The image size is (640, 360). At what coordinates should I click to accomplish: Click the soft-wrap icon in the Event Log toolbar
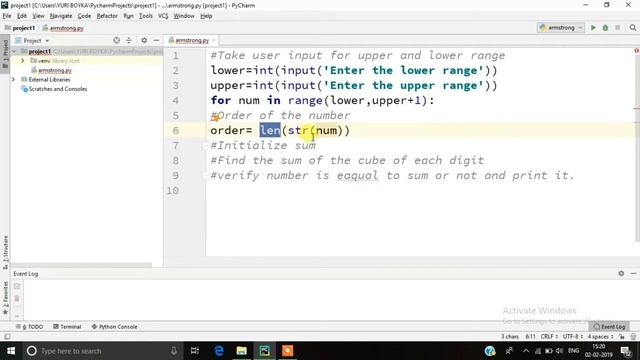tap(17, 287)
